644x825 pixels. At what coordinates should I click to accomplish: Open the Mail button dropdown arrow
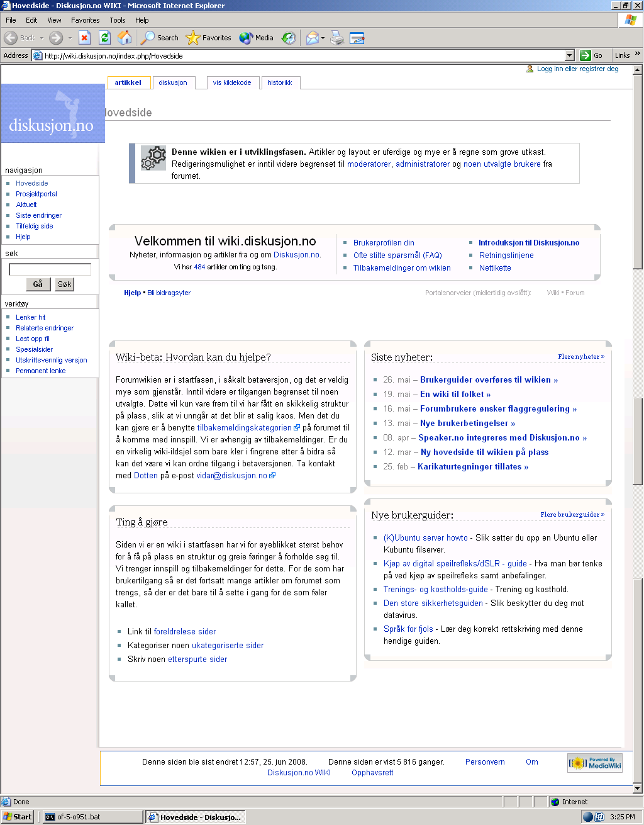(323, 38)
